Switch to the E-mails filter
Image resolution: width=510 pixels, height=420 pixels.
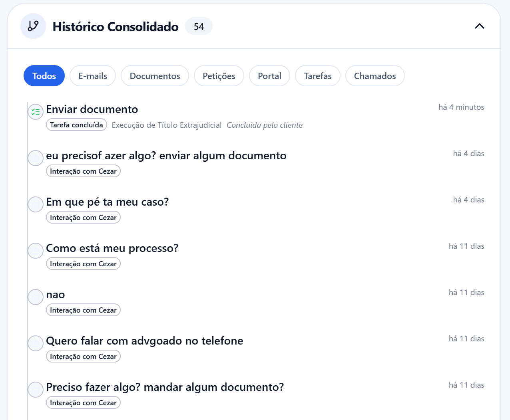(x=93, y=76)
